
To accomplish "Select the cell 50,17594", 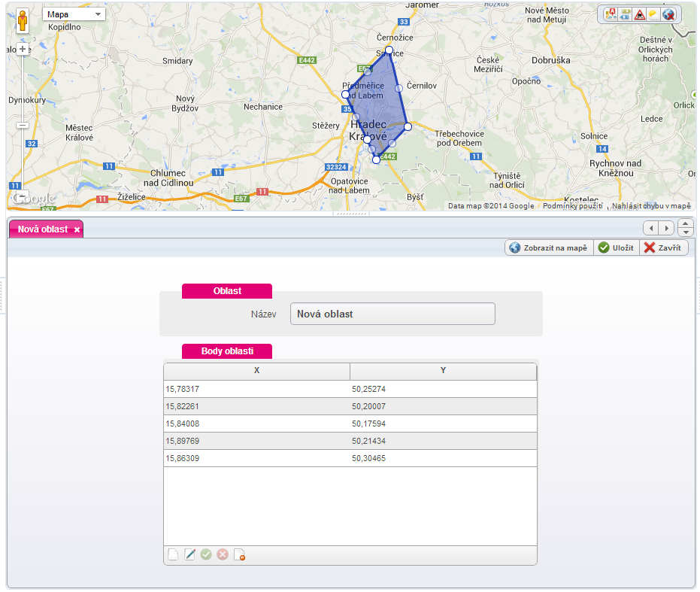I will pos(444,424).
